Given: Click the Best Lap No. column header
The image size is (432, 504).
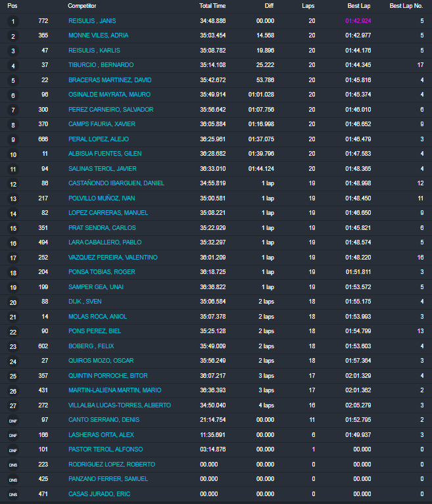Looking at the screenshot, I should pyautogui.click(x=406, y=6).
